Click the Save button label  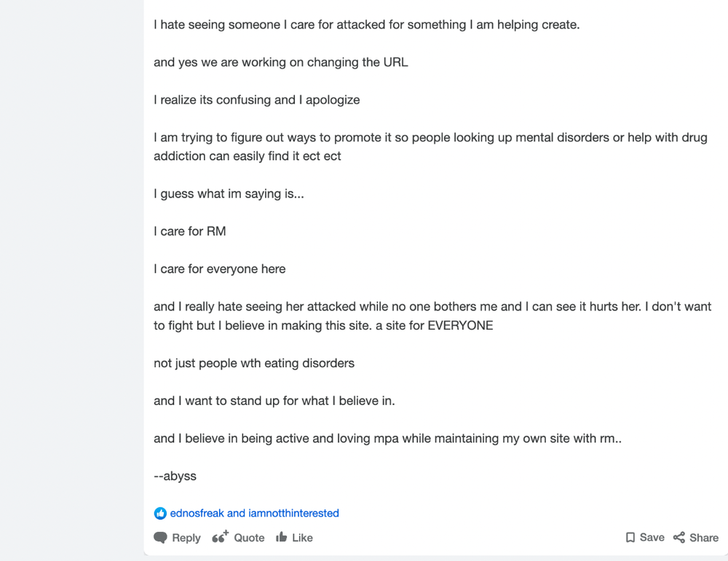652,538
